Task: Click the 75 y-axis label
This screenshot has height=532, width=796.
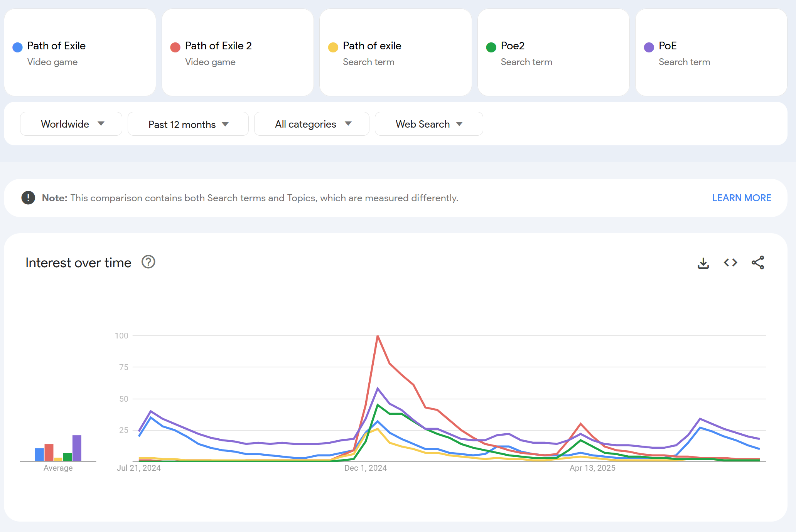Action: pyautogui.click(x=124, y=367)
